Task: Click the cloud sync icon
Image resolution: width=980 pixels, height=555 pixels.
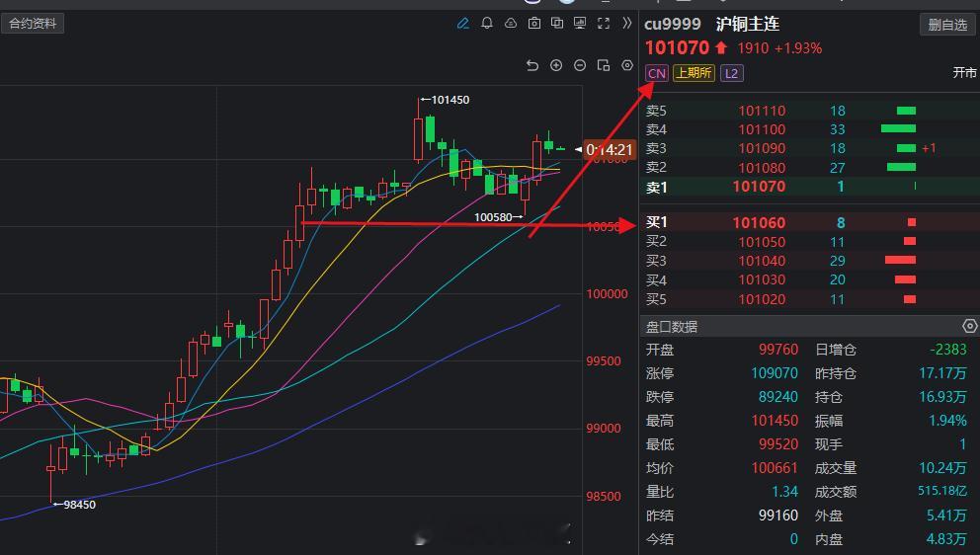Action: click(x=511, y=24)
